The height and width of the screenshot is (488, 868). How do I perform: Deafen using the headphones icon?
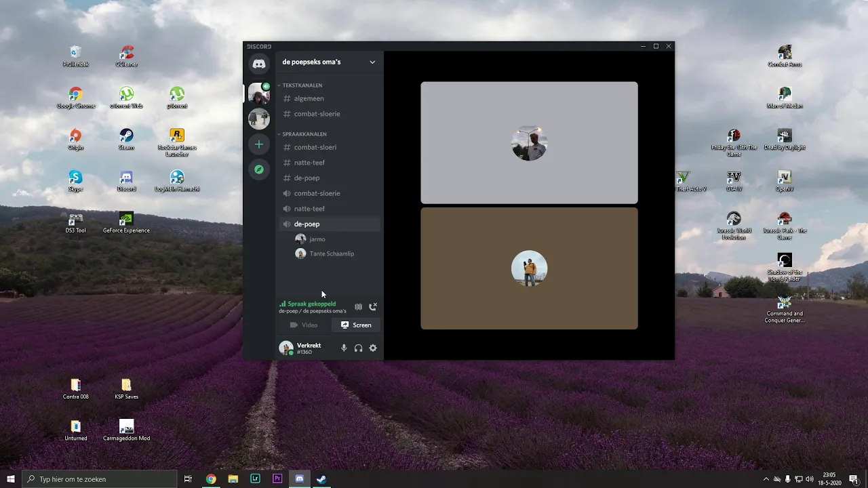click(358, 348)
